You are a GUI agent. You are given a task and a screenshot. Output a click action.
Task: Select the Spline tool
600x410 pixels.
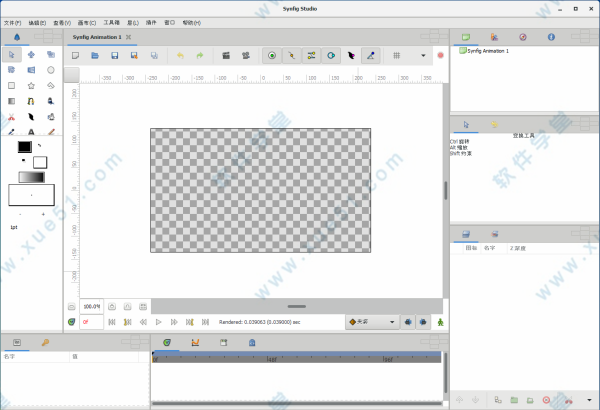tap(31, 101)
